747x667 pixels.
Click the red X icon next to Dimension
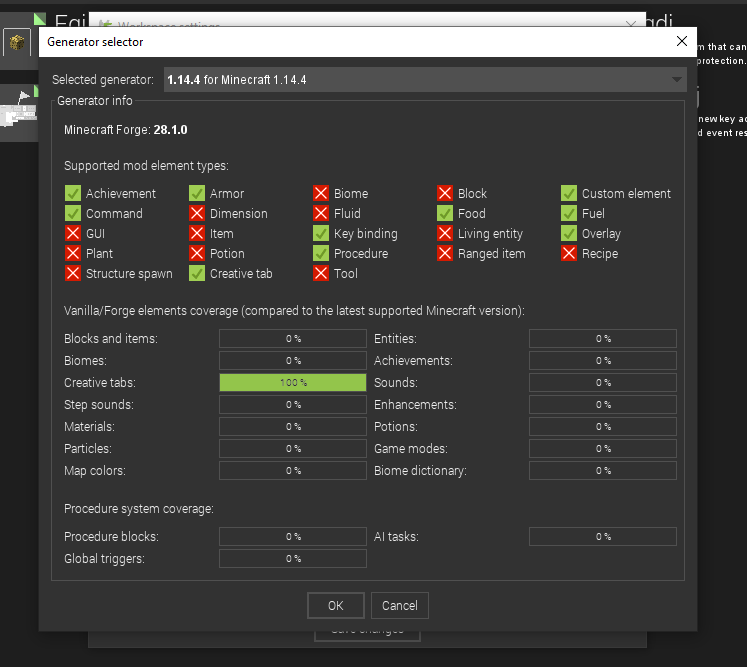(197, 213)
